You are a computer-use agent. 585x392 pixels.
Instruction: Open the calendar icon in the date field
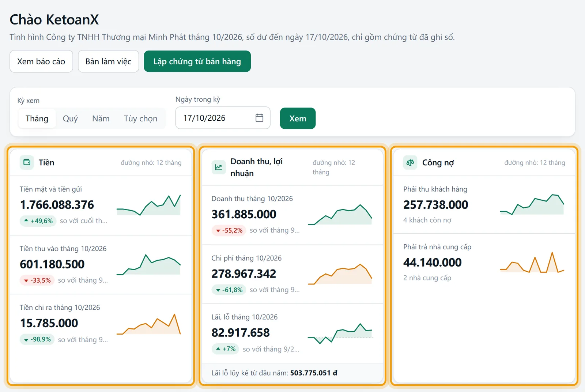click(259, 118)
